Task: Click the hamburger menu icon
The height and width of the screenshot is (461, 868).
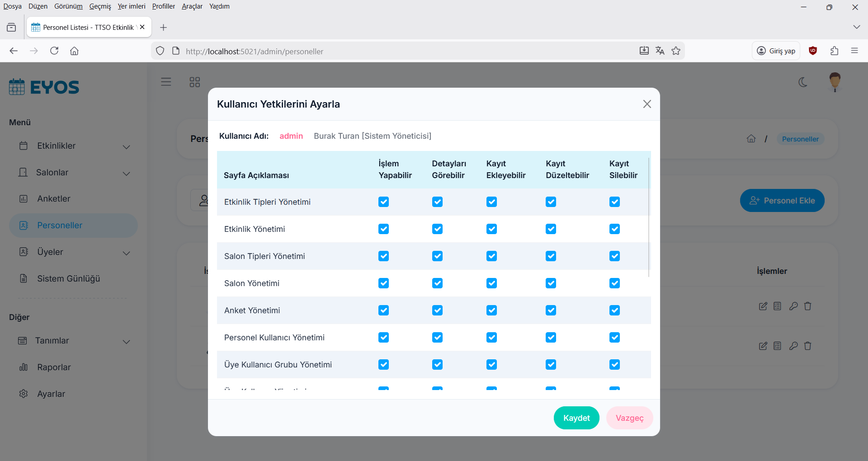Action: 166,82
